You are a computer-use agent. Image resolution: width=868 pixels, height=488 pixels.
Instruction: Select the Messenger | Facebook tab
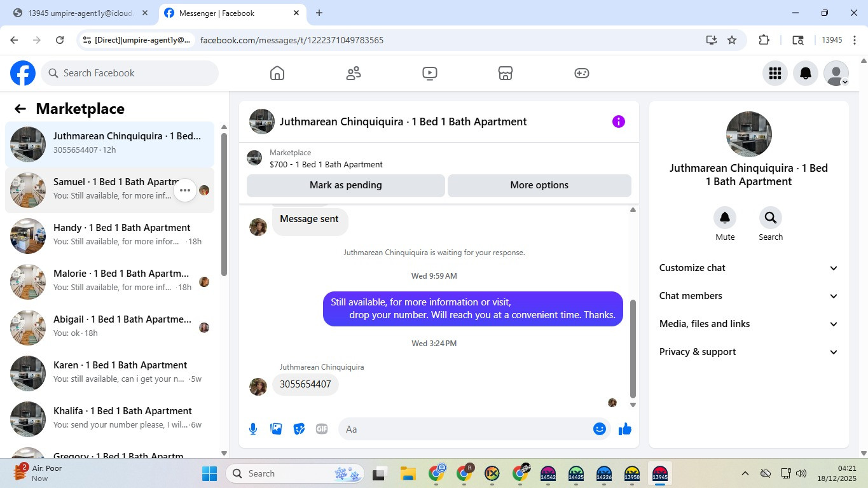(232, 13)
